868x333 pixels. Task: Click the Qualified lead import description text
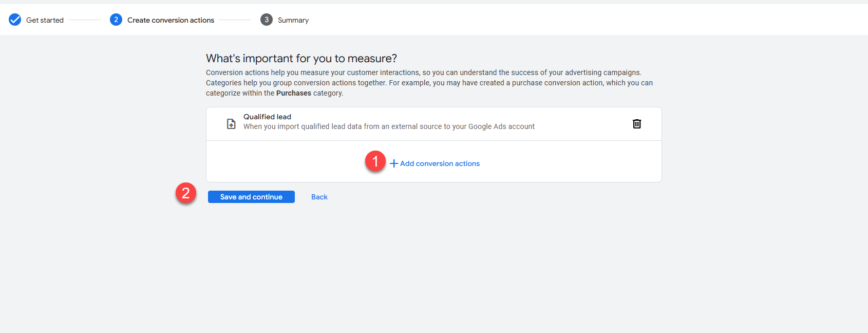389,126
